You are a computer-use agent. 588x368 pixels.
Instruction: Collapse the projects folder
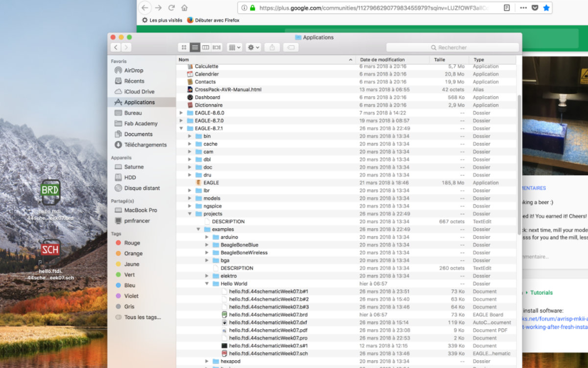(x=190, y=214)
